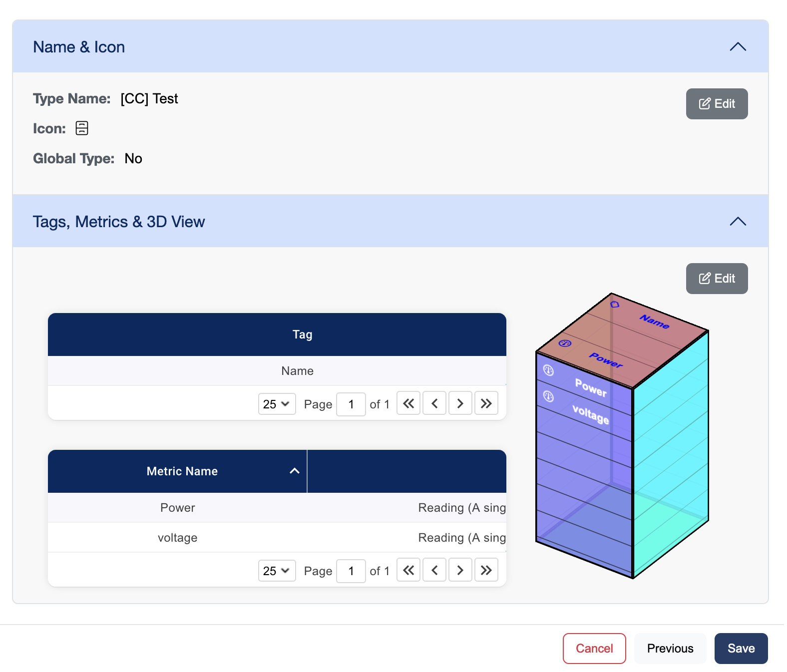Go to next page in Metric table
Image resolution: width=787 pixels, height=672 pixels.
click(x=460, y=570)
